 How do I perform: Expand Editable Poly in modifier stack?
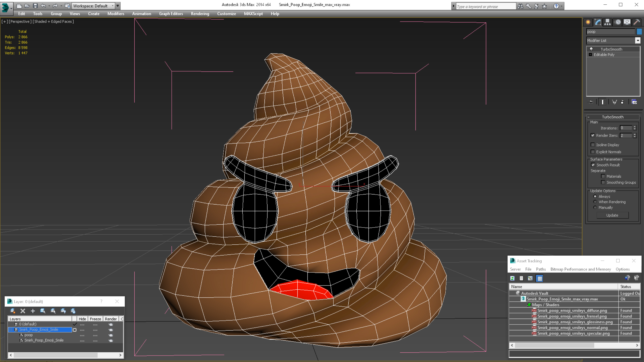591,55
